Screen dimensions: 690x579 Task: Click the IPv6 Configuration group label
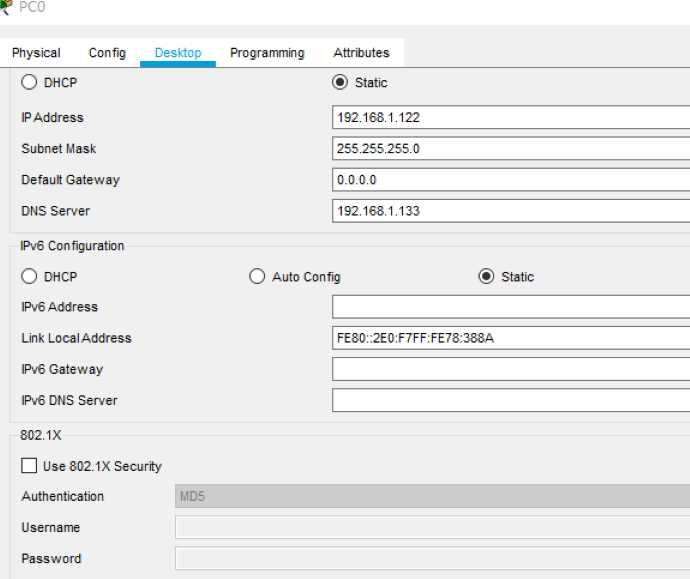point(72,246)
